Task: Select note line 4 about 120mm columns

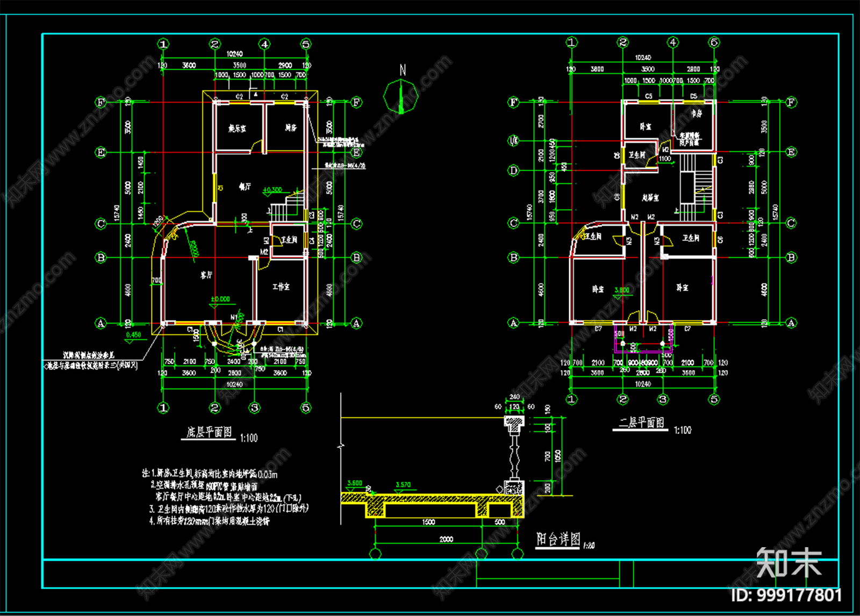Action: (210, 521)
